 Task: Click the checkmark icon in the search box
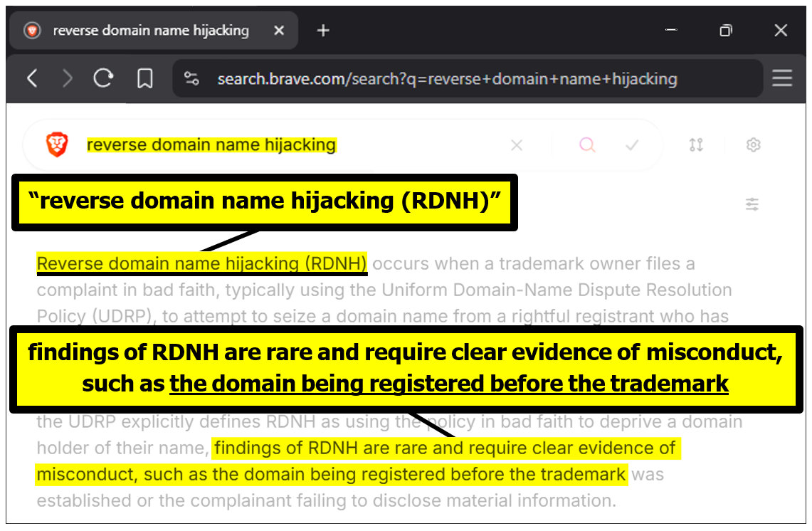631,145
